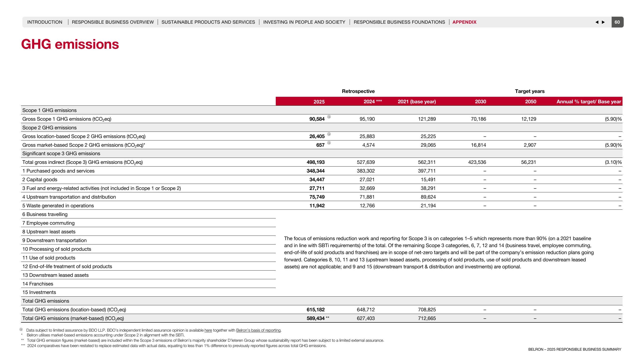Viewport: 644px width, 362px height.
Task: Click Gross Scope 1 GHG emissions row label
Action: tap(67, 119)
